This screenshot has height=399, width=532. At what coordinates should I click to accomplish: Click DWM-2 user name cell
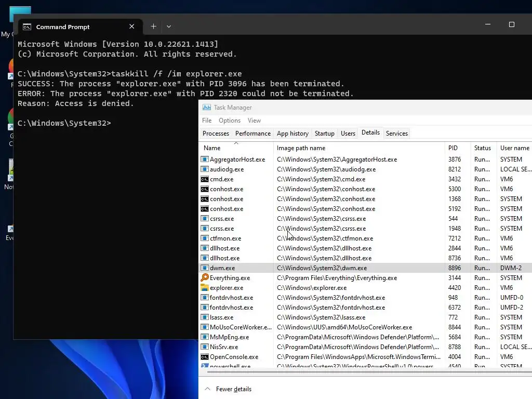point(511,268)
